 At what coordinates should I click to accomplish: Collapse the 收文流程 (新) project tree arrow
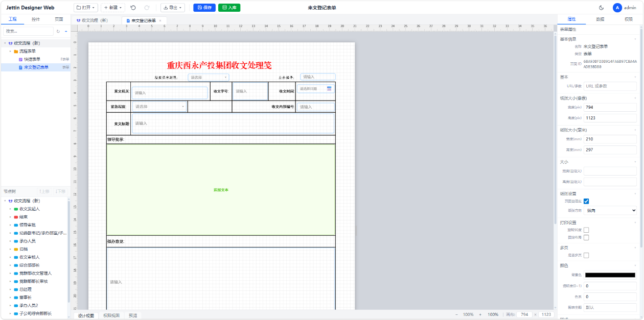(x=5, y=43)
